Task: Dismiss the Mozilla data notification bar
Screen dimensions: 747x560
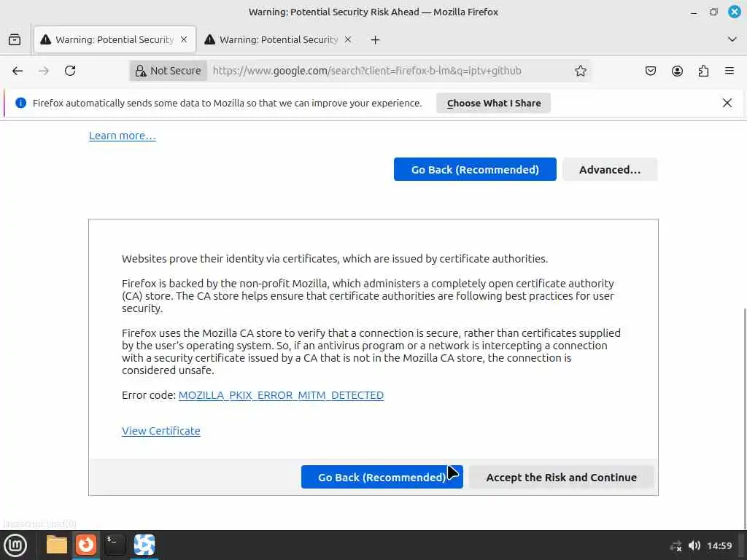Action: pos(727,103)
